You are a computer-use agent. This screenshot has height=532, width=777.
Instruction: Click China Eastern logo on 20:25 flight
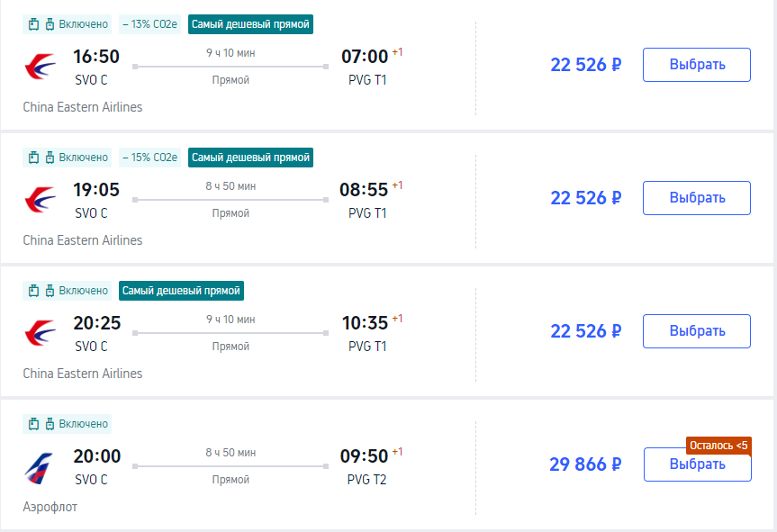[x=41, y=333]
